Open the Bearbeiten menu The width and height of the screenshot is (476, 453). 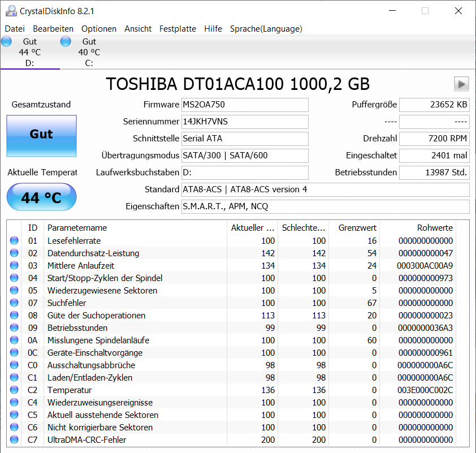point(53,29)
